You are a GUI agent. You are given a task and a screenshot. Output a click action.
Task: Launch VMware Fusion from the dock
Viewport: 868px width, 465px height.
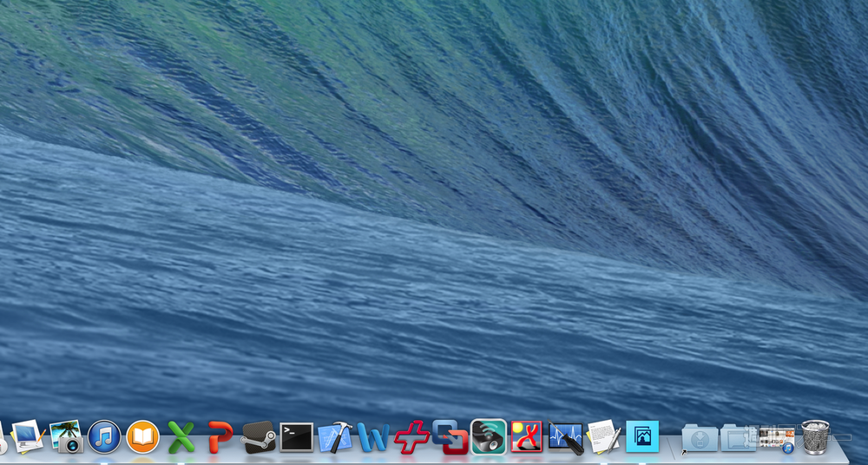point(450,436)
